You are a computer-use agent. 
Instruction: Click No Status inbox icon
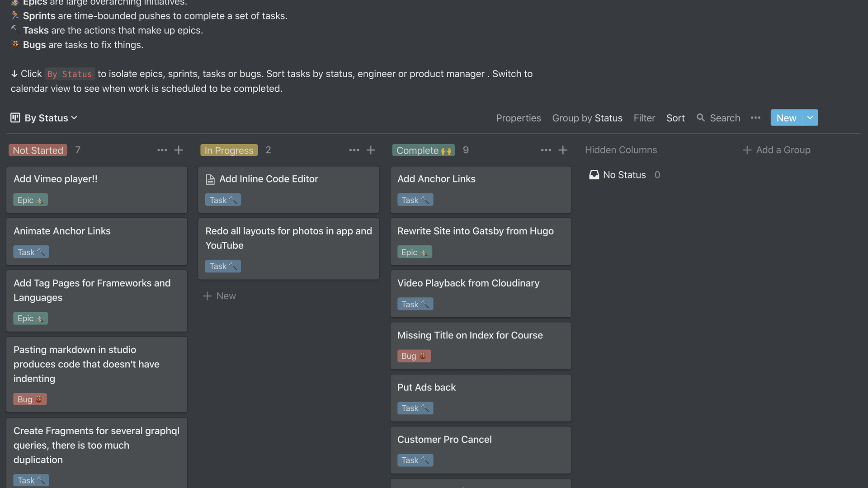pos(594,175)
